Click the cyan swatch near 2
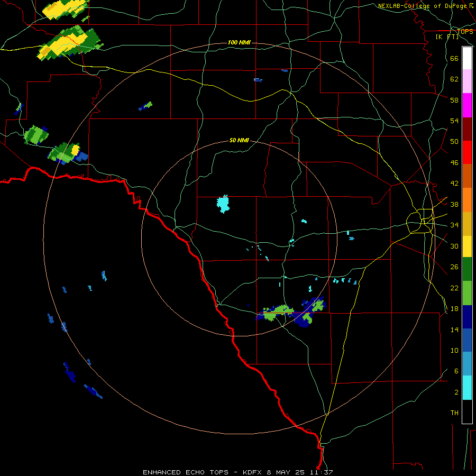Viewport: 476px width, 476px height. [x=467, y=388]
